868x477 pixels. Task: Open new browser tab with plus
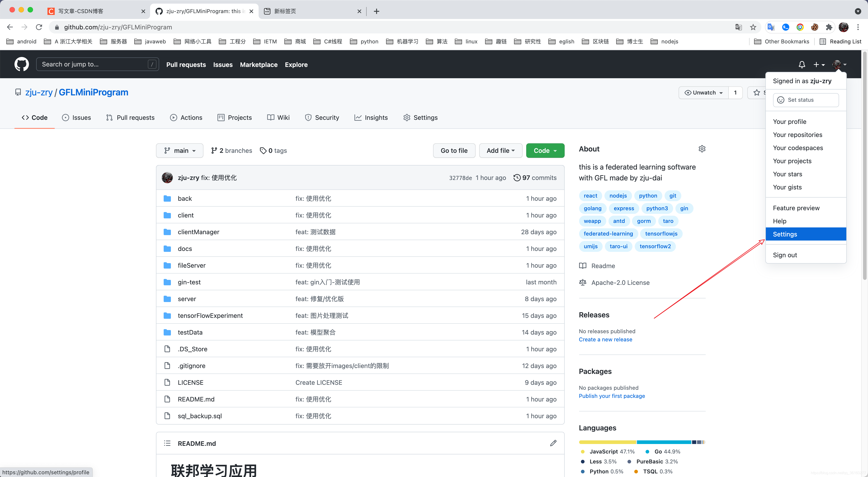[376, 11]
